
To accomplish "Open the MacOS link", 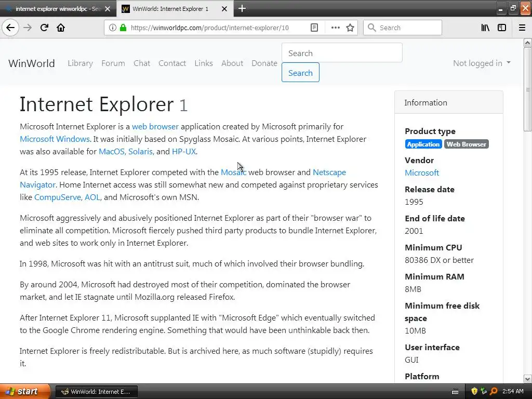I will [112, 152].
